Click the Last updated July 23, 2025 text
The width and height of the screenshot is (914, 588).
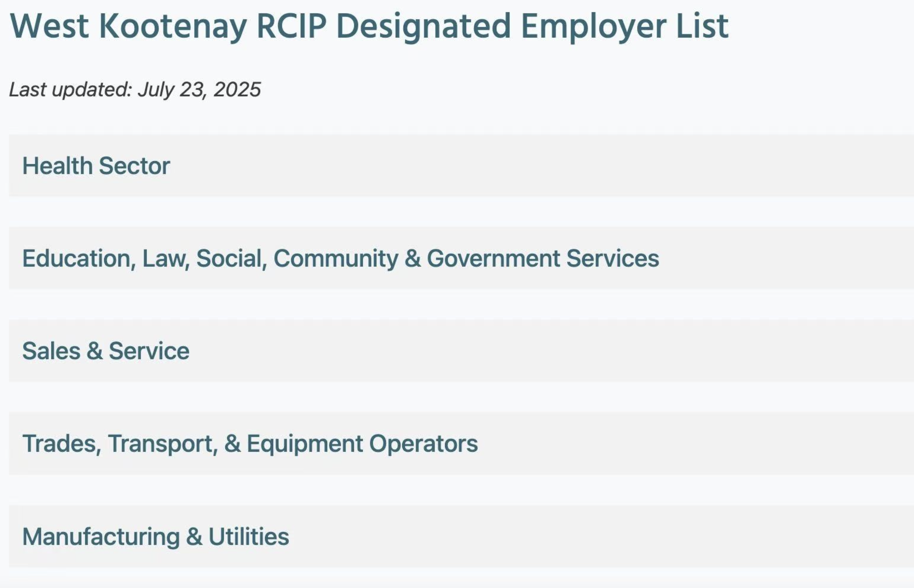pos(135,90)
